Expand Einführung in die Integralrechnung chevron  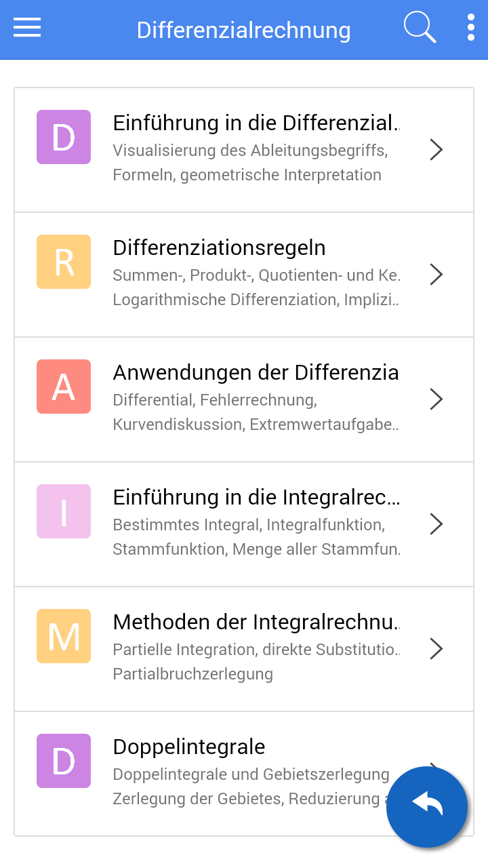point(436,524)
